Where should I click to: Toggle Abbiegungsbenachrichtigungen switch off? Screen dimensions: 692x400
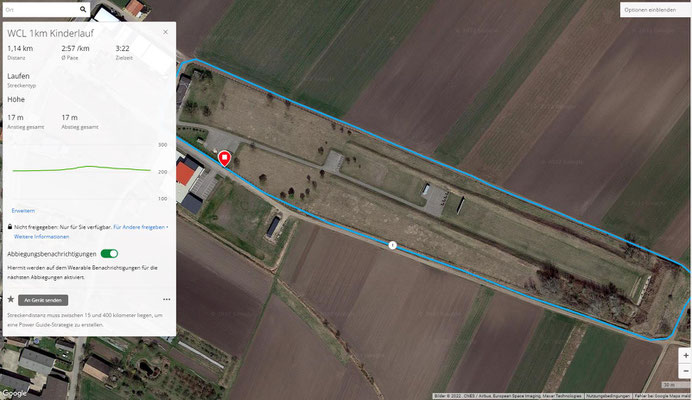pos(109,253)
